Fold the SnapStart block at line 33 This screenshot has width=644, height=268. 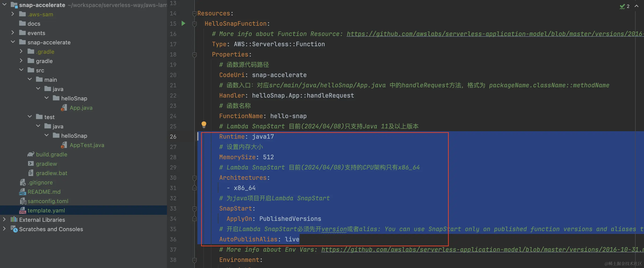194,208
